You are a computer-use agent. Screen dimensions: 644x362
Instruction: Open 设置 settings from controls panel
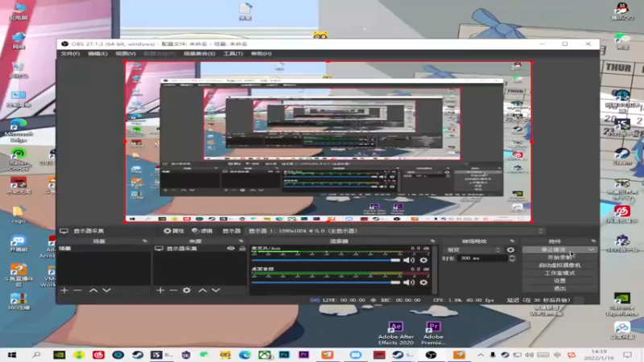point(559,281)
